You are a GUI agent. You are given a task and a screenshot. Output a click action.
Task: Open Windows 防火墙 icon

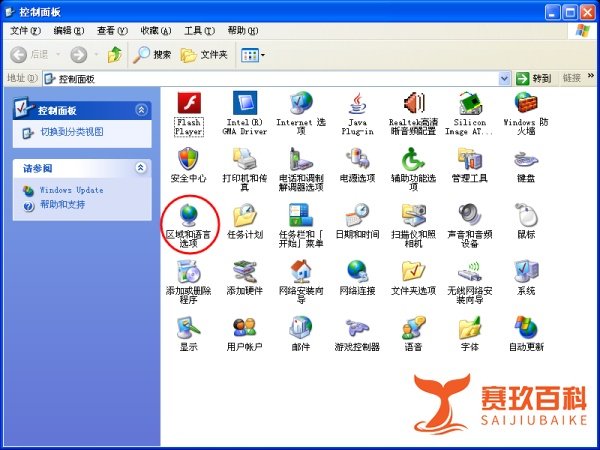(526, 114)
